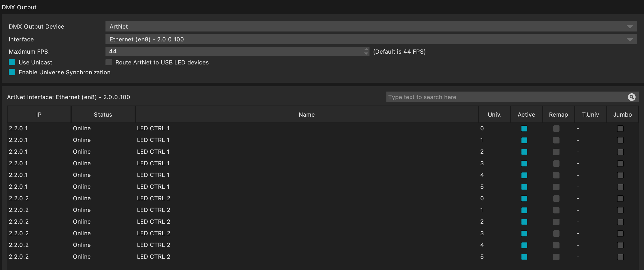Screen dimensions: 644x270
Task: Enable Remap for LED CTRL 2 universe 1
Action: coord(556,210)
